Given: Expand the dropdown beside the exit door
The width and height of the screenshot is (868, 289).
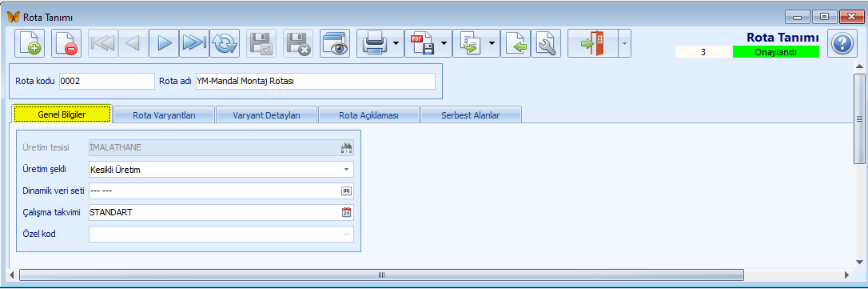Looking at the screenshot, I should point(624,43).
